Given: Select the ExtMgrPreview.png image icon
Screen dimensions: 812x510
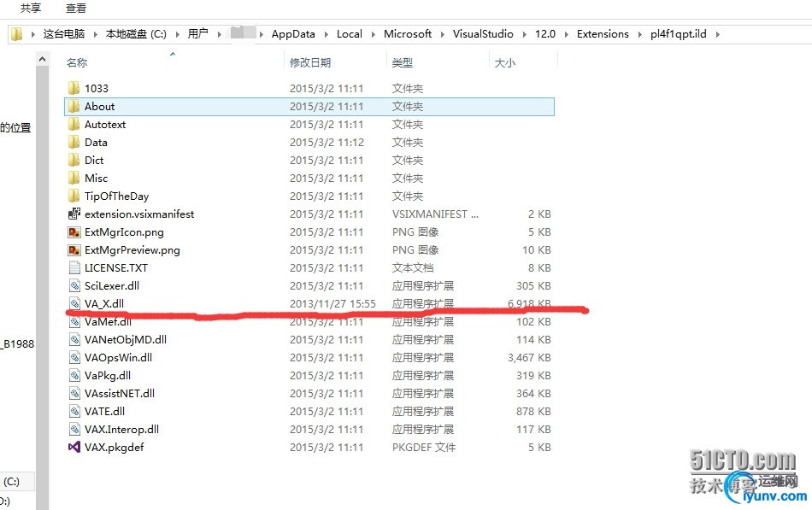Looking at the screenshot, I should click(x=74, y=249).
